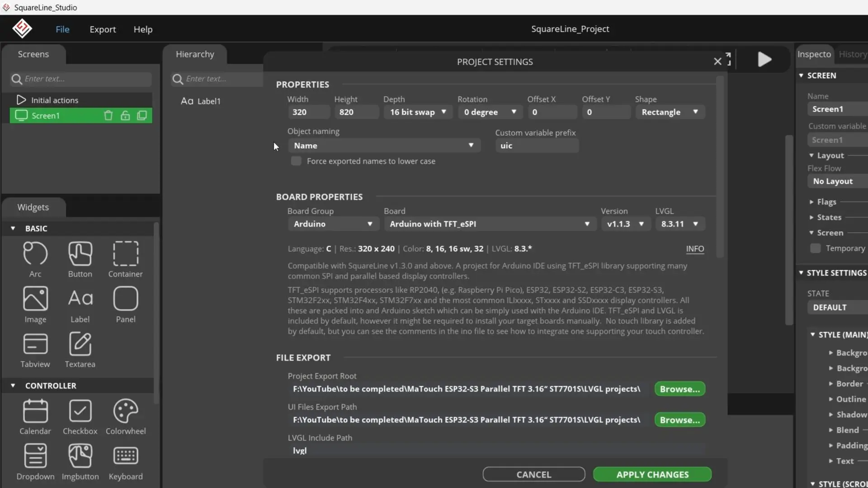Duplicate Screen1 using copy icon
The image size is (868, 488).
coord(142,116)
